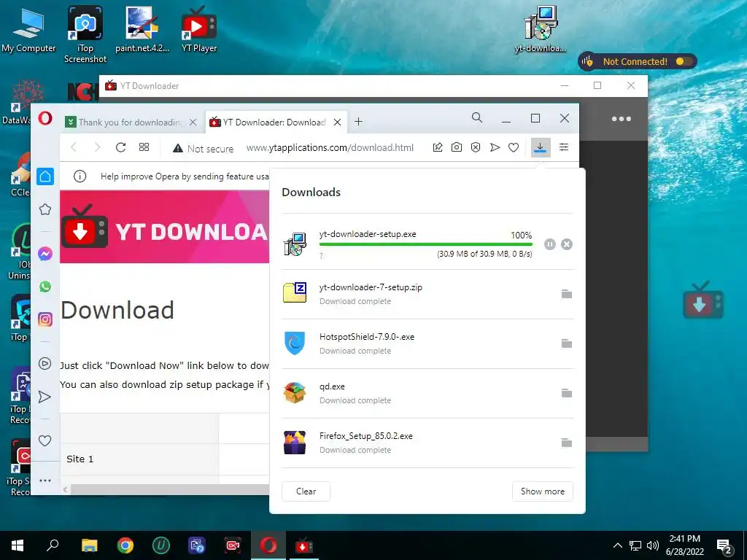This screenshot has height=560, width=747.
Task: Open the iTop Screenshot desktop shortcut
Action: click(x=85, y=34)
